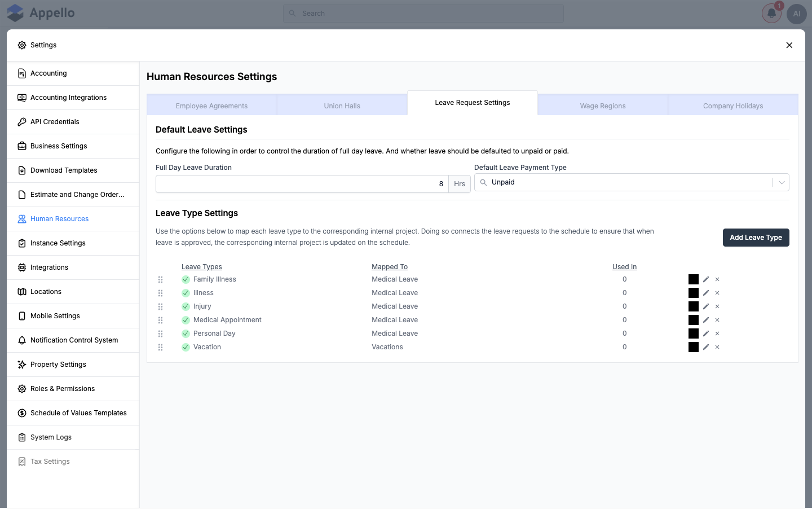Select API Credentials in sidebar
This screenshot has height=518, width=812.
click(x=73, y=122)
